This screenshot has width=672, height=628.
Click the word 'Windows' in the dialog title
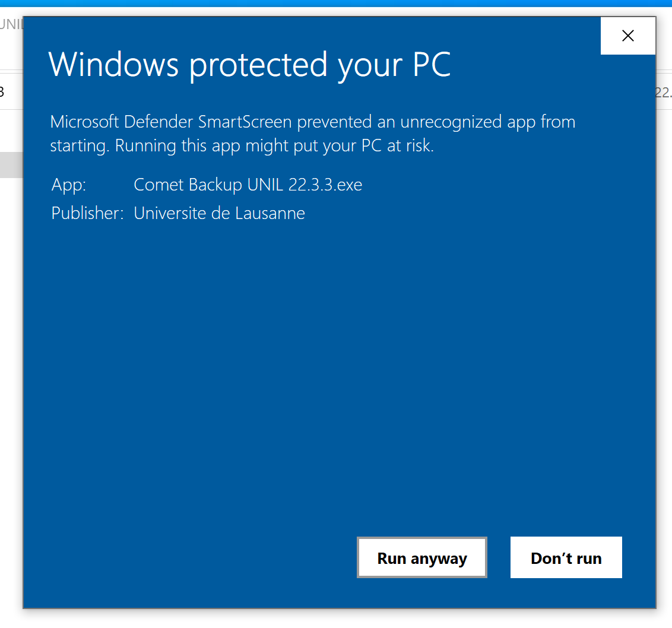[113, 64]
